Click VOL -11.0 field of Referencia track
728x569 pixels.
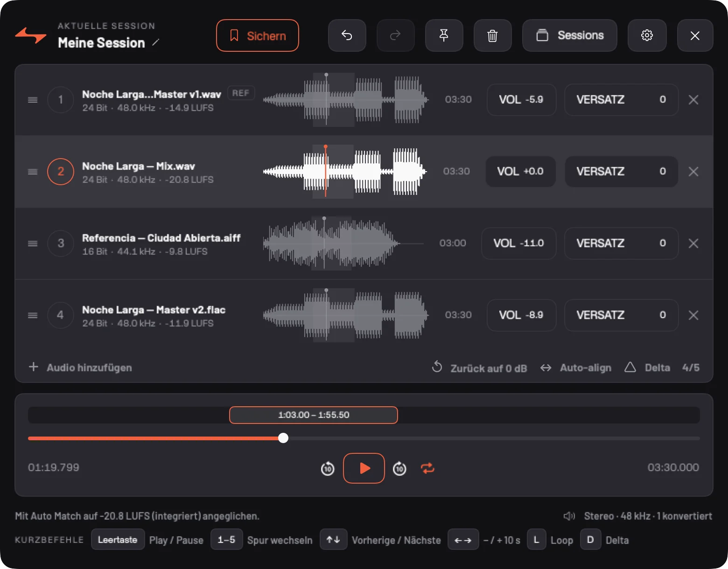click(x=519, y=243)
